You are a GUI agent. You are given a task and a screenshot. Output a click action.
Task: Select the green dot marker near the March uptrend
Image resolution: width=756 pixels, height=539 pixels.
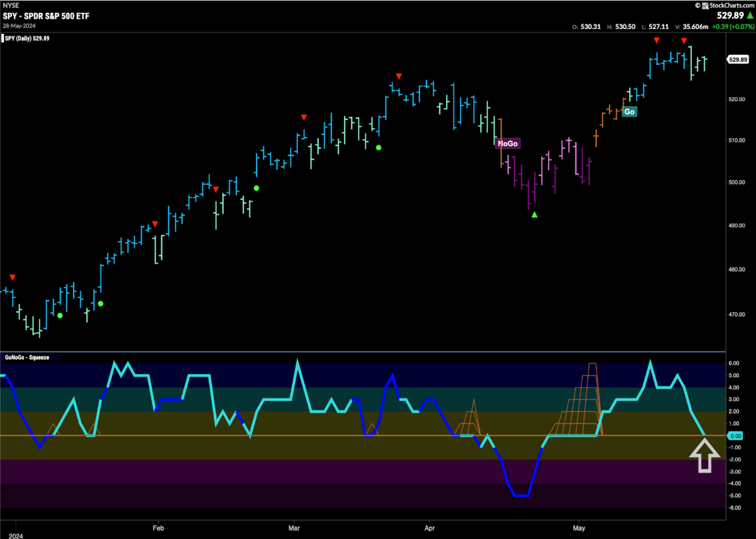coord(379,147)
